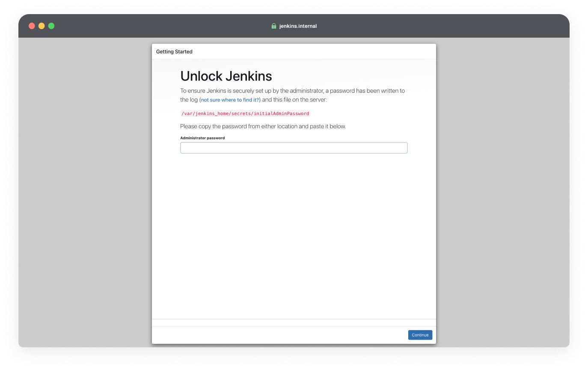
Task: Click the padlock security icon in address bar
Action: 273,26
